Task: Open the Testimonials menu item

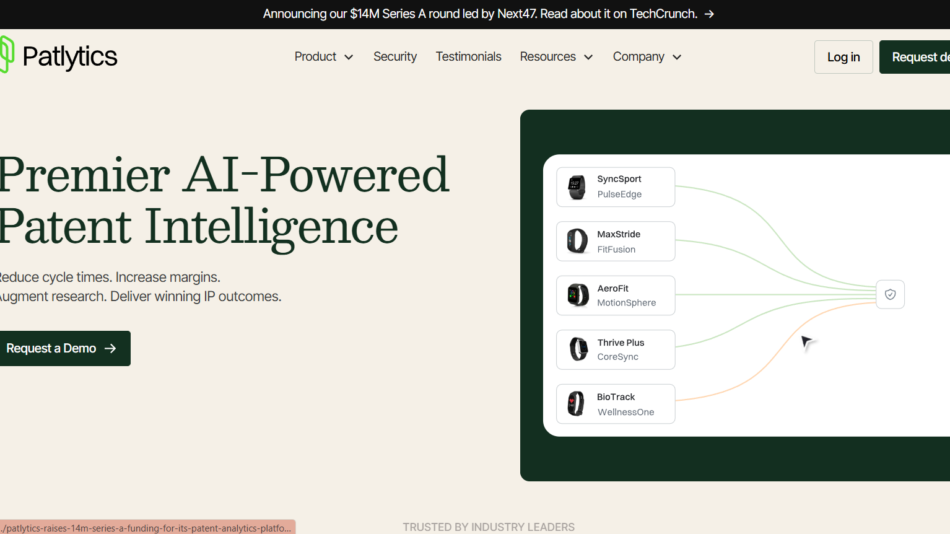Action: click(x=468, y=57)
